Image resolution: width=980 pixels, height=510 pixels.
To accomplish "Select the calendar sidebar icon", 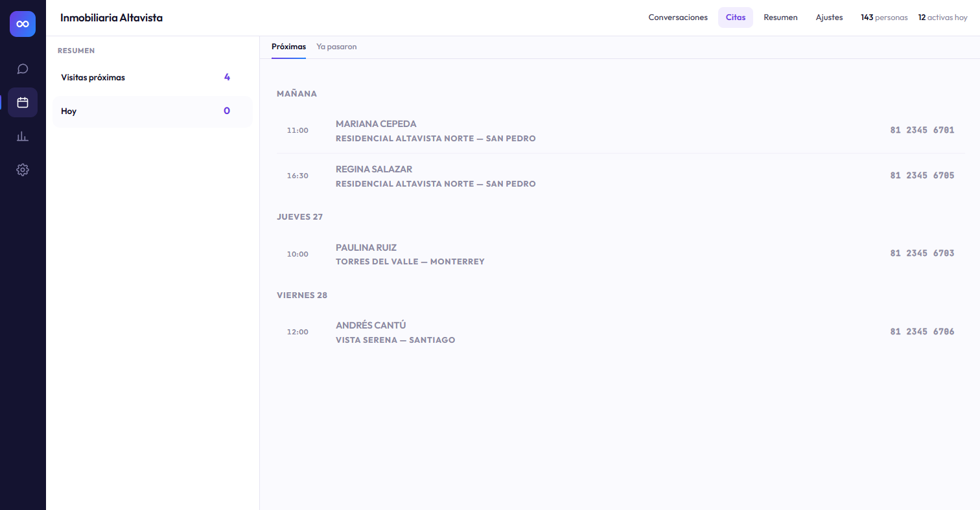I will pos(23,102).
